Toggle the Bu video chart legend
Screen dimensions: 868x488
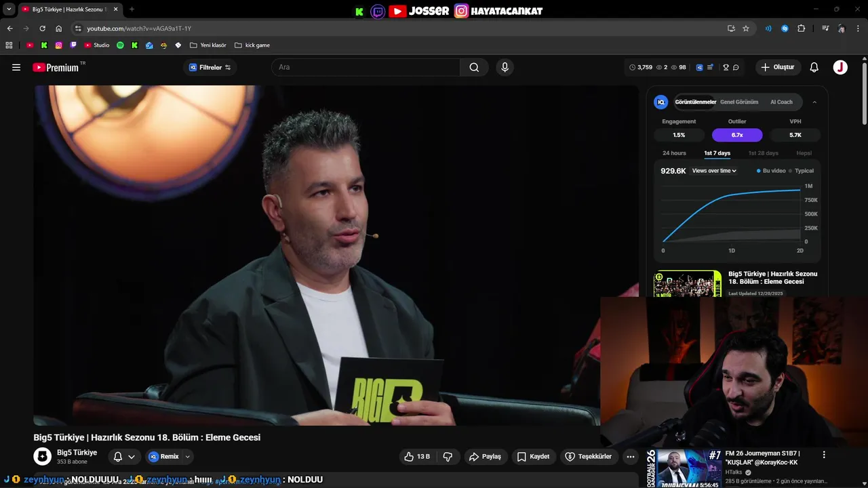point(771,171)
